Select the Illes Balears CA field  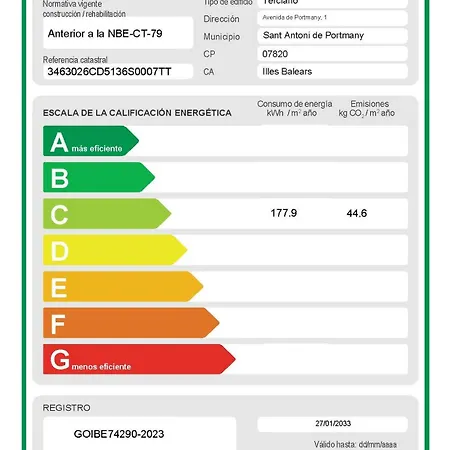coord(332,71)
